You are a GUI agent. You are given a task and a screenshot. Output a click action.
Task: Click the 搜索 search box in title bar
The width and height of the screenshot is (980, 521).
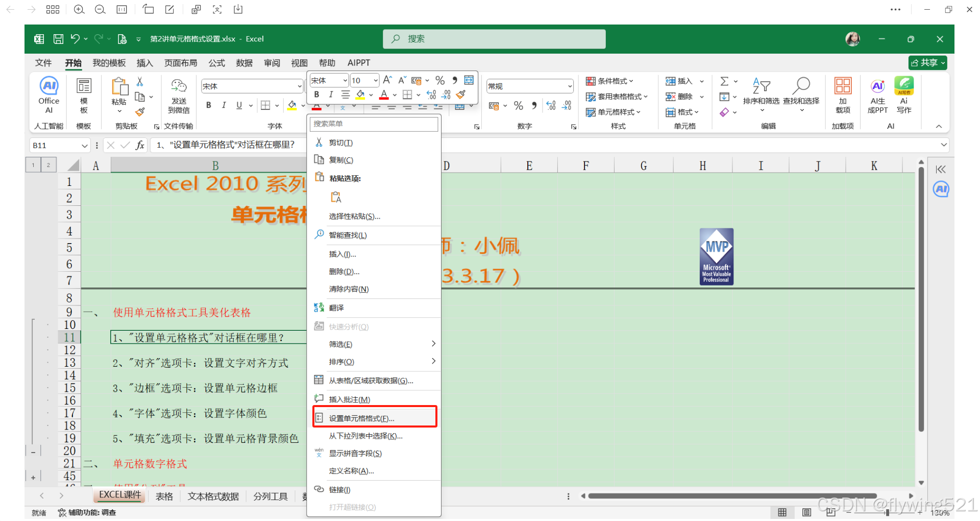pyautogui.click(x=494, y=39)
